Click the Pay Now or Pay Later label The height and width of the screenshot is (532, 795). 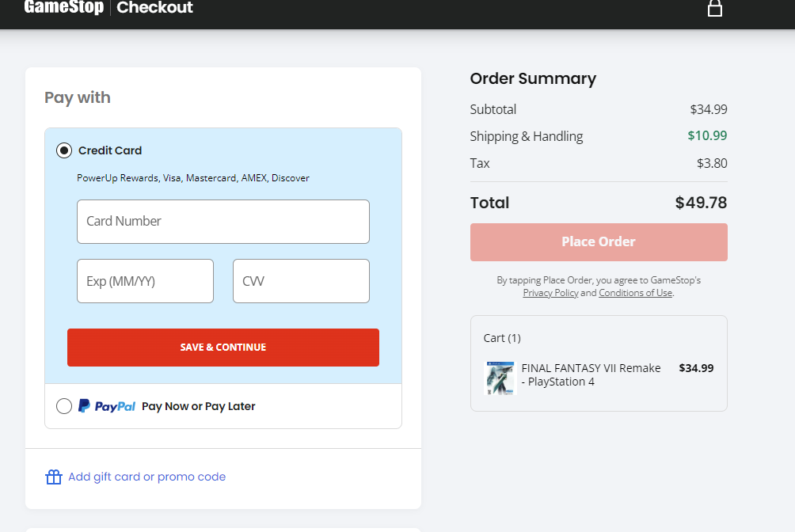(x=198, y=406)
